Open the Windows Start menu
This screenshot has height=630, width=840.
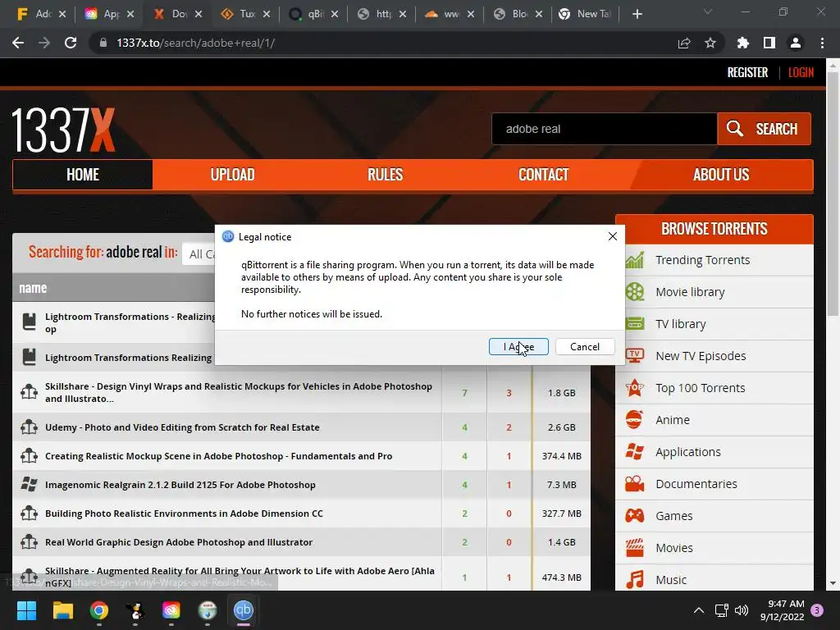coord(26,610)
